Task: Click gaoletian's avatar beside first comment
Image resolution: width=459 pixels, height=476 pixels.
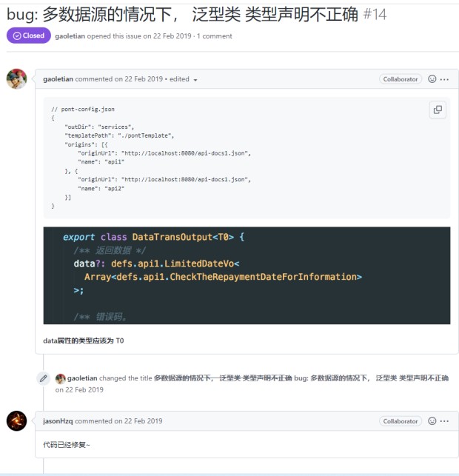Action: [17, 79]
